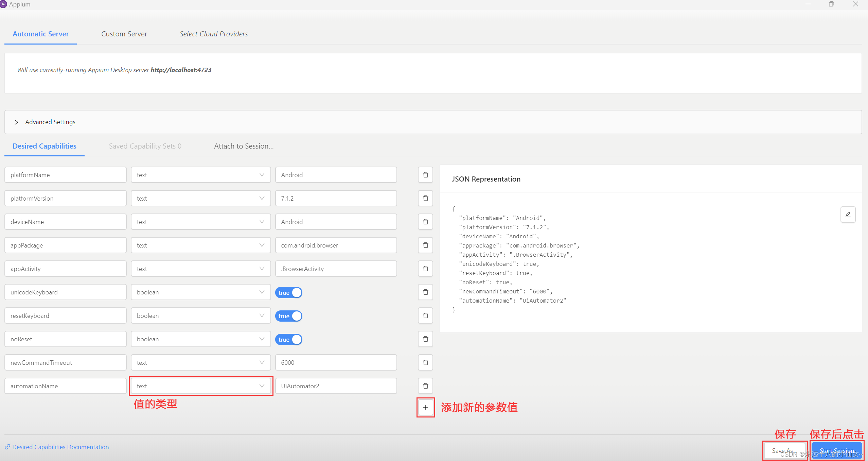The height and width of the screenshot is (461, 868).
Task: Open type dropdown for appActivity
Action: (201, 269)
